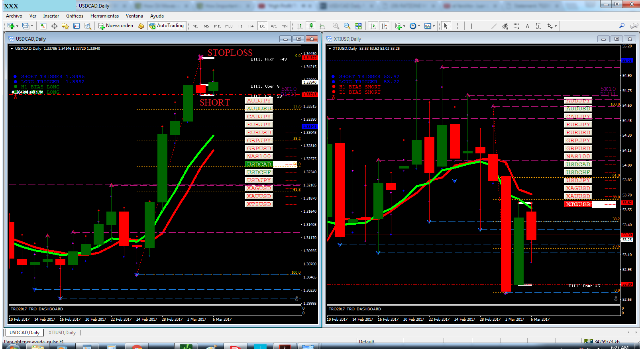Screen dimensions: 644x349
Task: Click EURUSD in the USDCAD chart dashboard
Action: pyautogui.click(x=259, y=133)
